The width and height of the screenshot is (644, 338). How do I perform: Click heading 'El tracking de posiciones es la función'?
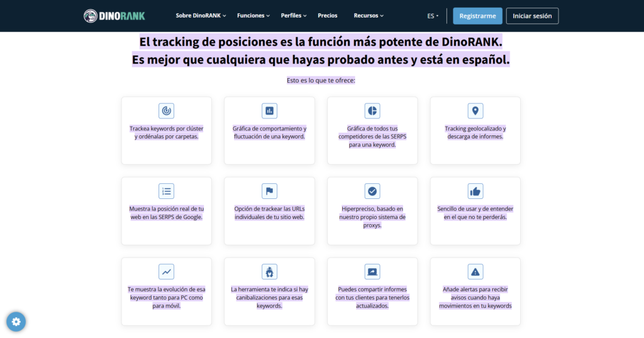(x=320, y=42)
